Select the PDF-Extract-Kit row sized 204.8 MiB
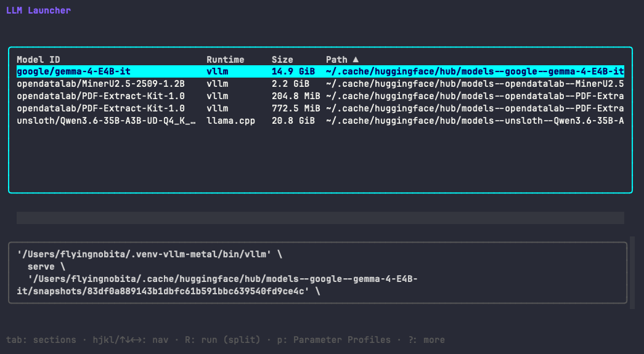The image size is (644, 354). [x=320, y=96]
